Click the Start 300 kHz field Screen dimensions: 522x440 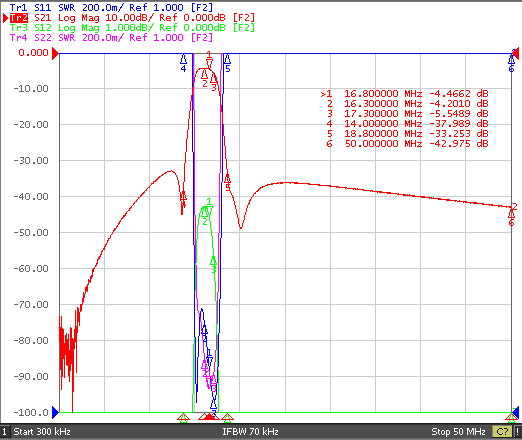42,432
